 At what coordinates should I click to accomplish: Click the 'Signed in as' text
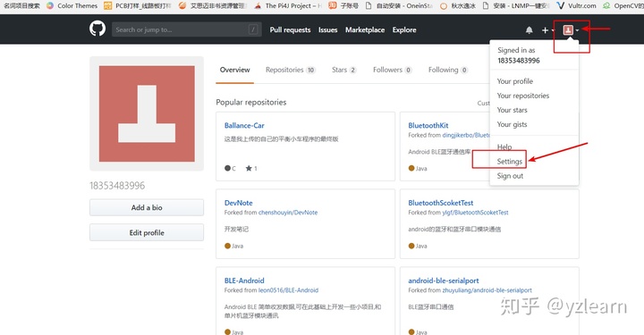pos(516,50)
